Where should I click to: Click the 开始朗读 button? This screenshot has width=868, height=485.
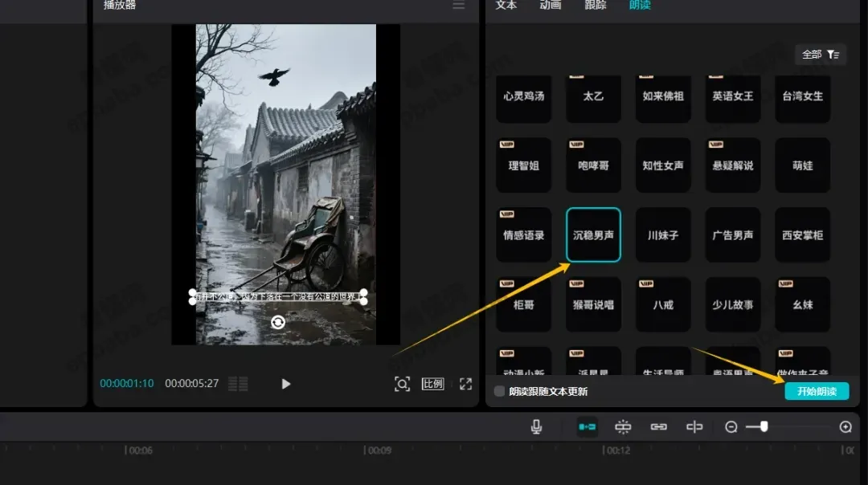pyautogui.click(x=817, y=392)
